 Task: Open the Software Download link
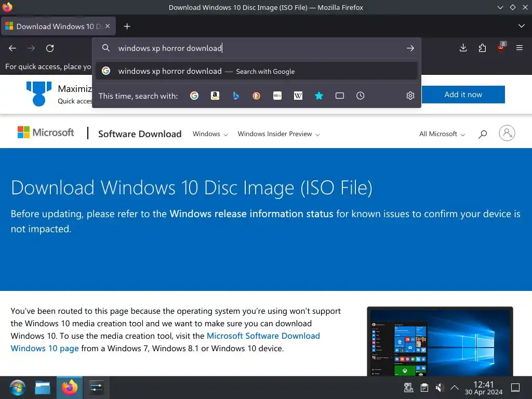[x=140, y=134]
